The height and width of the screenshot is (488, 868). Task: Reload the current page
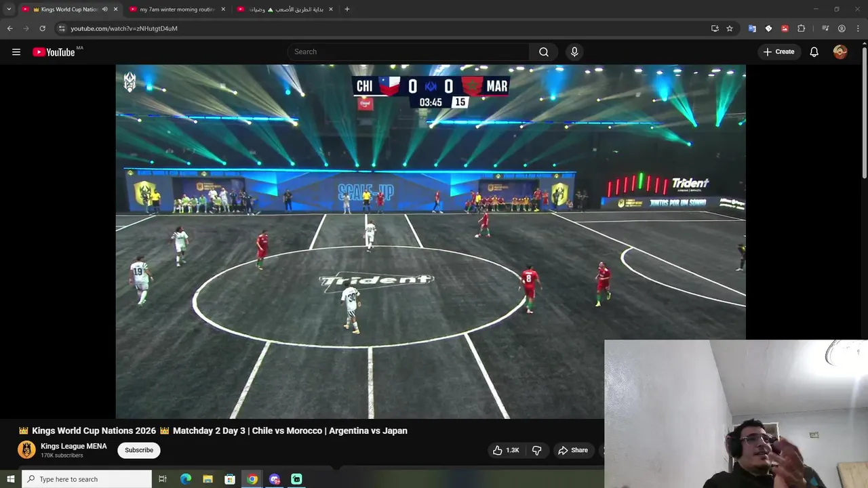[x=42, y=28]
